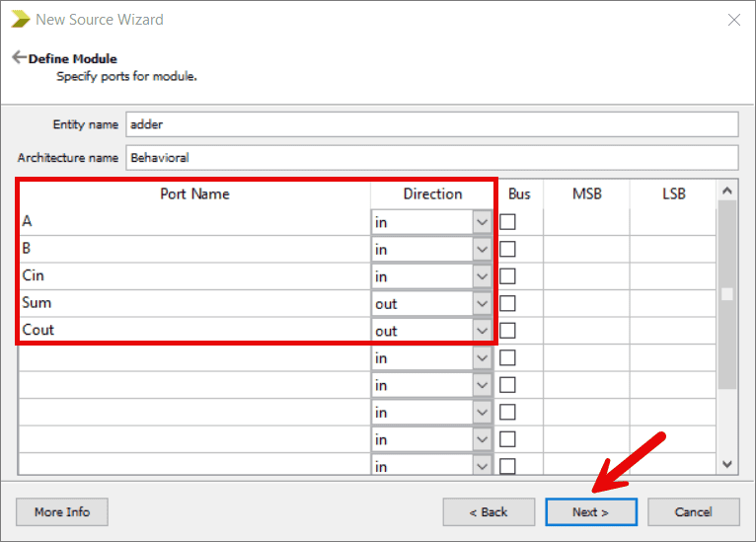Click the back arrow beside Define Module
The width and height of the screenshot is (756, 542).
[x=19, y=57]
